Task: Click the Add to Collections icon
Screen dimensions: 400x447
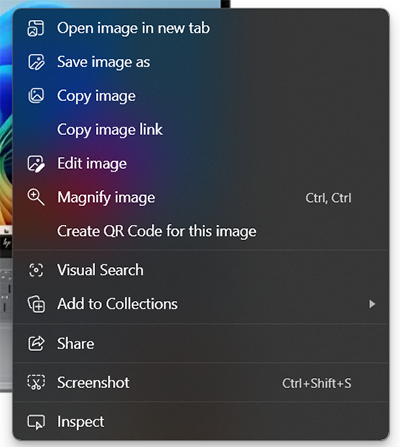Action: (36, 304)
